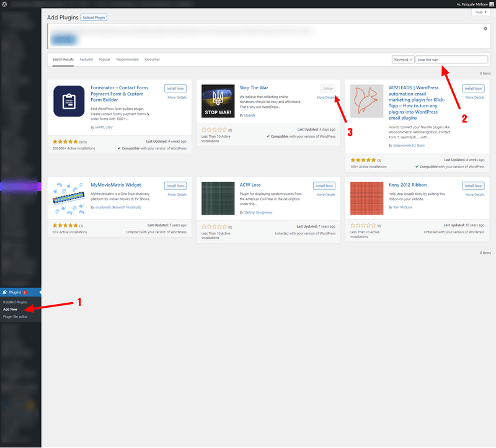Click the user avatar next to Pasquale Mellone
Image resolution: width=496 pixels, height=448 pixels.
492,4
